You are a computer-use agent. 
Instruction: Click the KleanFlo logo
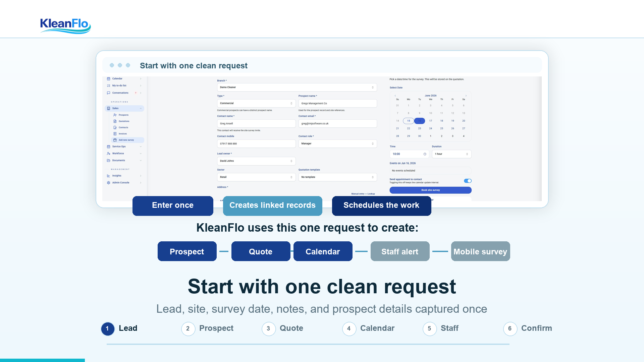tap(65, 26)
